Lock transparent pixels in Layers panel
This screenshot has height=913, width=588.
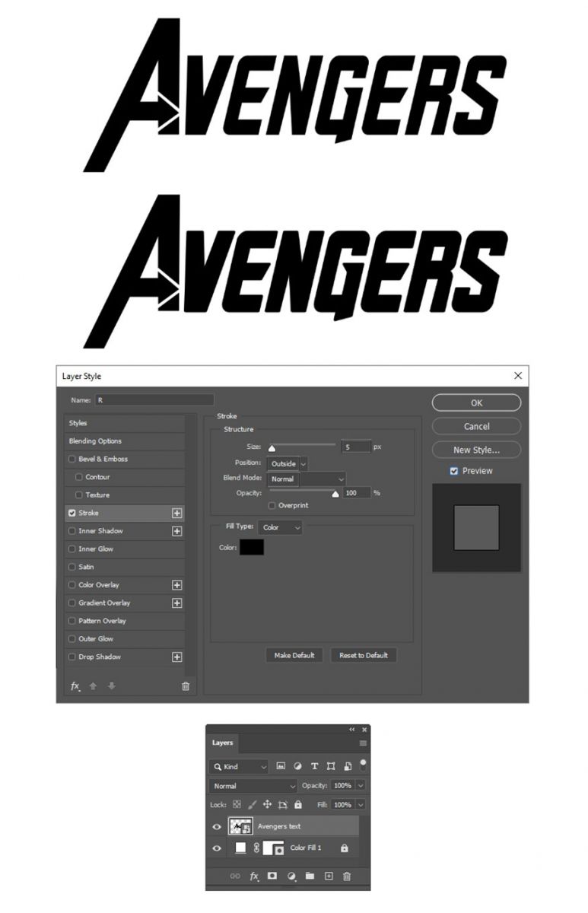[x=237, y=804]
